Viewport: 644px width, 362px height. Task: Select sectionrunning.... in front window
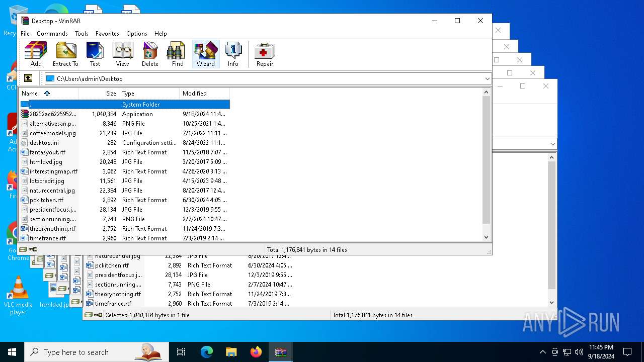(x=124, y=219)
